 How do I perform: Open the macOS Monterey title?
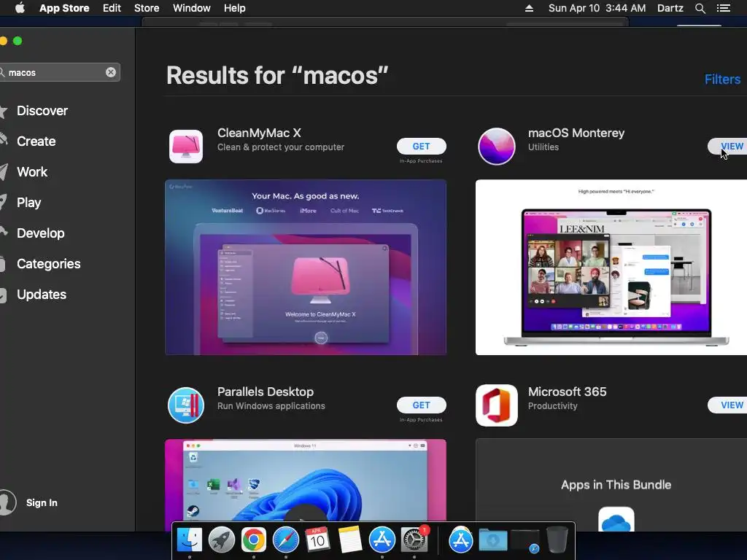576,133
